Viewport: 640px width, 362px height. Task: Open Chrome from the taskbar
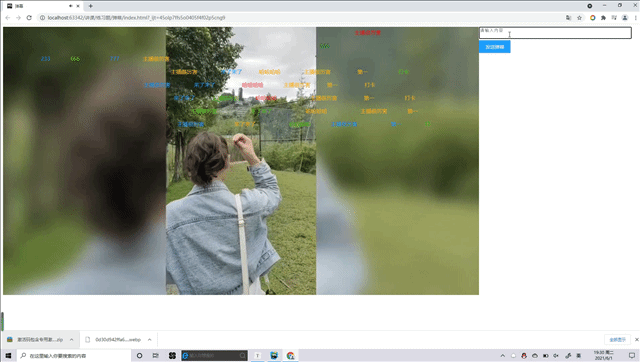(x=290, y=355)
